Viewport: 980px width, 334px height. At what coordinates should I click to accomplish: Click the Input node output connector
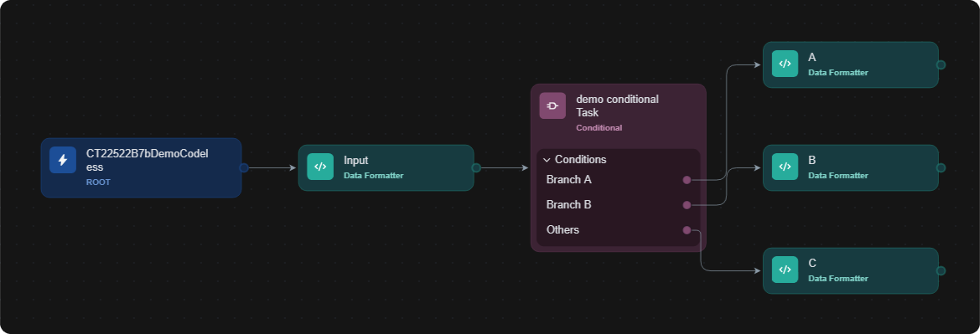pyautogui.click(x=475, y=168)
